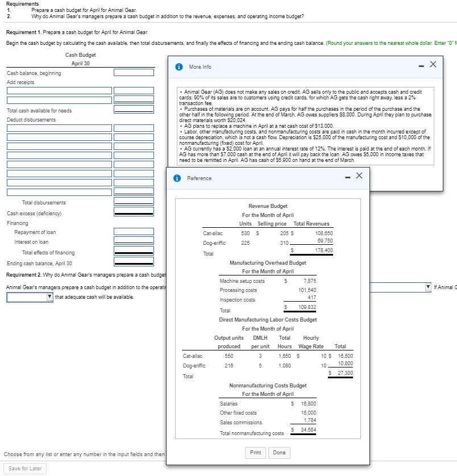Viewport: 457px width, 476px height.
Task: Click the Cash excess (deficiency) field
Action: [134, 212]
